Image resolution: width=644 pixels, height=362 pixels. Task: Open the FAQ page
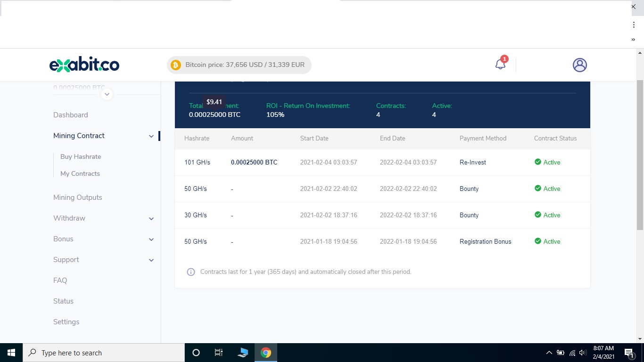(x=60, y=280)
